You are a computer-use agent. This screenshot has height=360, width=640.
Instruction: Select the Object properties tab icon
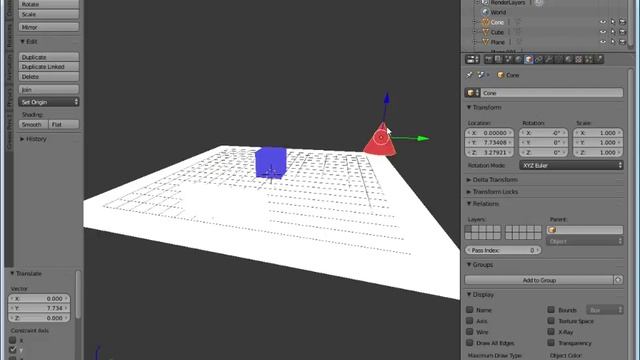[x=529, y=59]
